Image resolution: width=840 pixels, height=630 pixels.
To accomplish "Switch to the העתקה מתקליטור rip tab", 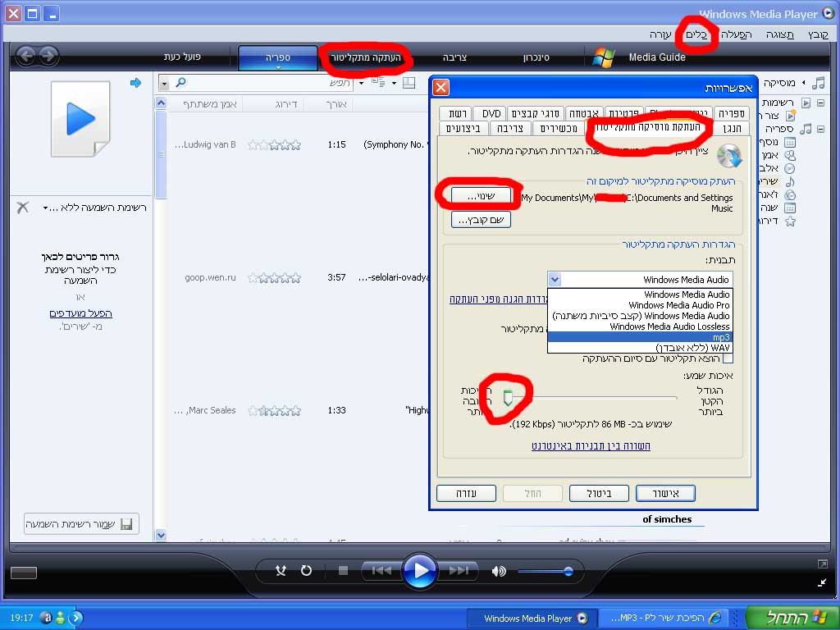I will click(x=365, y=57).
